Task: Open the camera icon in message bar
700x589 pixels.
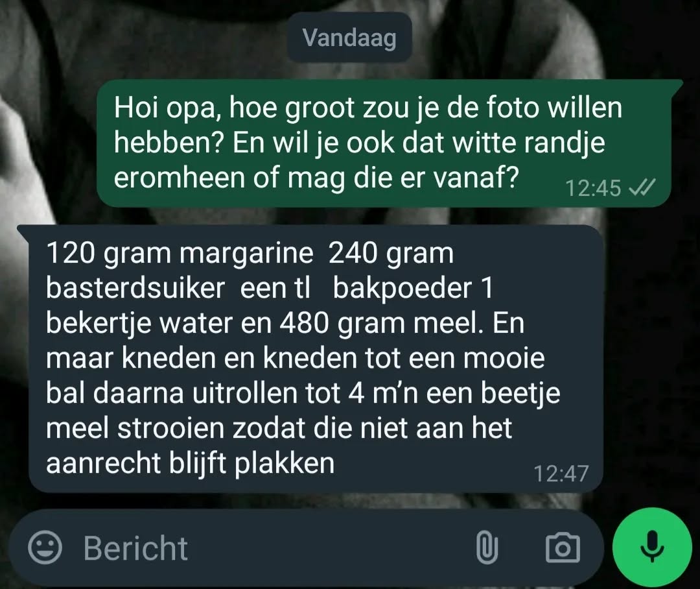Action: tap(563, 547)
